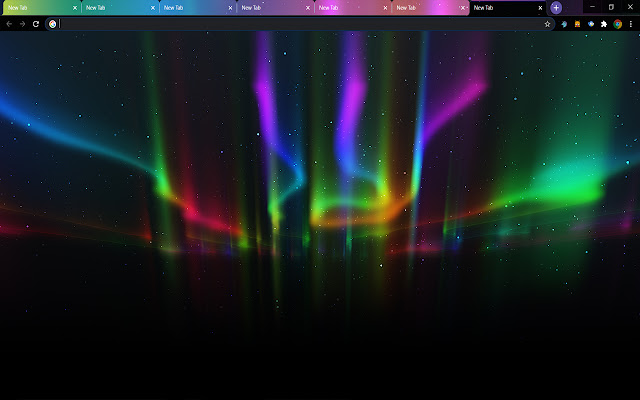
Task: Open the profile avatar menu
Action: pyautogui.click(x=618, y=23)
